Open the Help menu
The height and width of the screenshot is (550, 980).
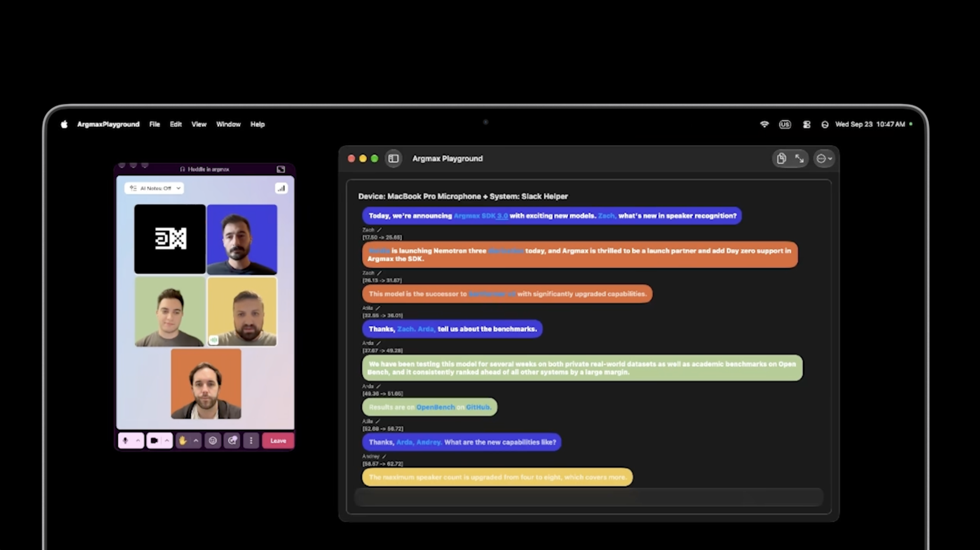point(257,124)
